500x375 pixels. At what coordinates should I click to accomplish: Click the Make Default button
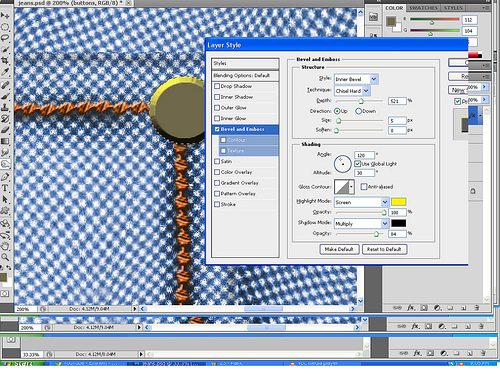coord(339,249)
